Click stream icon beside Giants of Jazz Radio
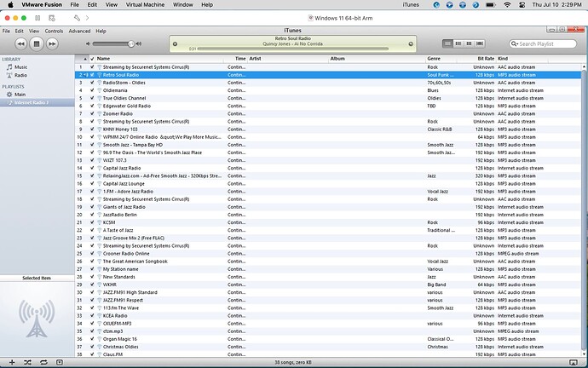 click(x=100, y=207)
